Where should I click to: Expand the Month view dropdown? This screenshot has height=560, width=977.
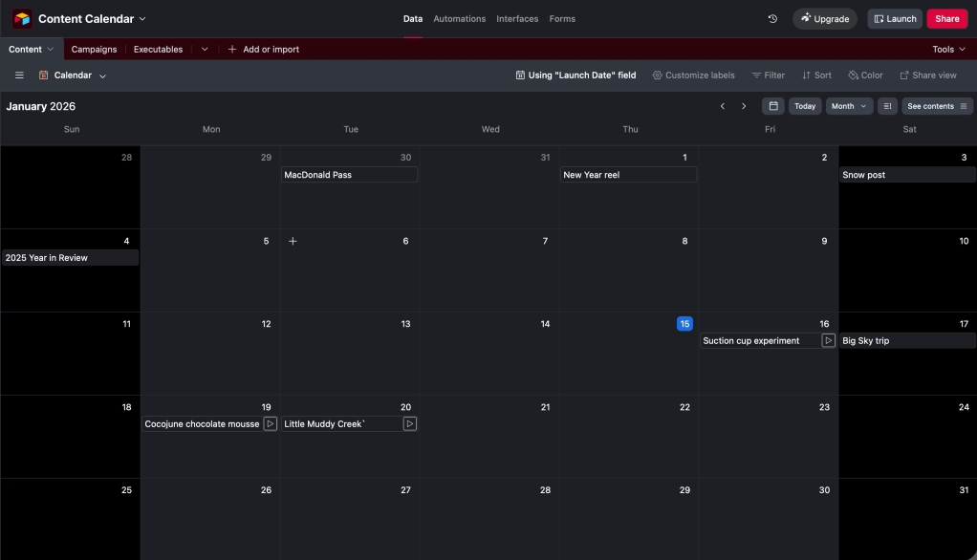[849, 106]
